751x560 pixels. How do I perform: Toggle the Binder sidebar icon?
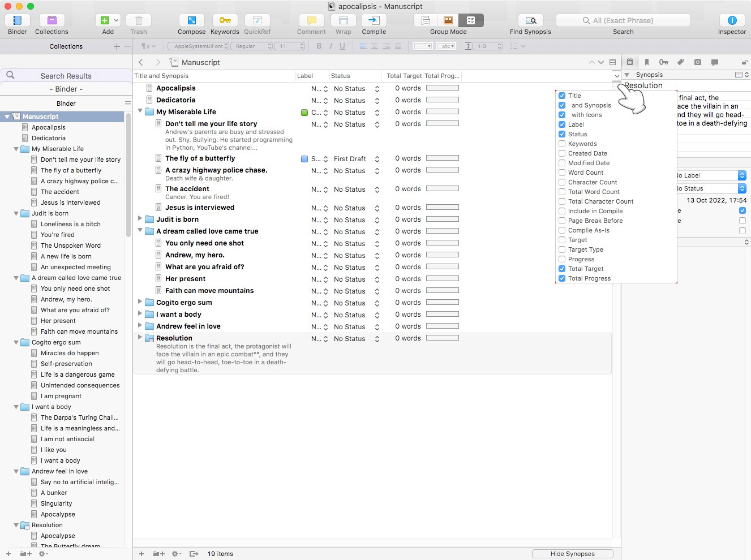pyautogui.click(x=17, y=20)
